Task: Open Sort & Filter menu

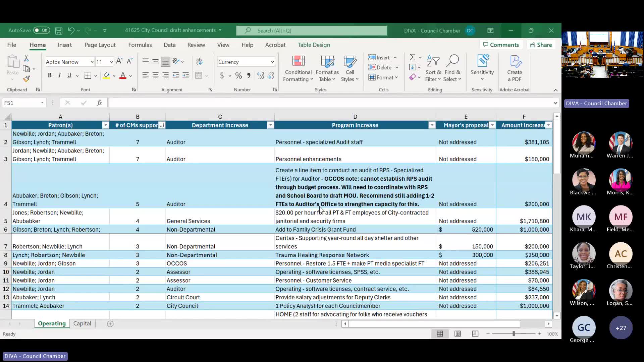Action: [x=433, y=69]
